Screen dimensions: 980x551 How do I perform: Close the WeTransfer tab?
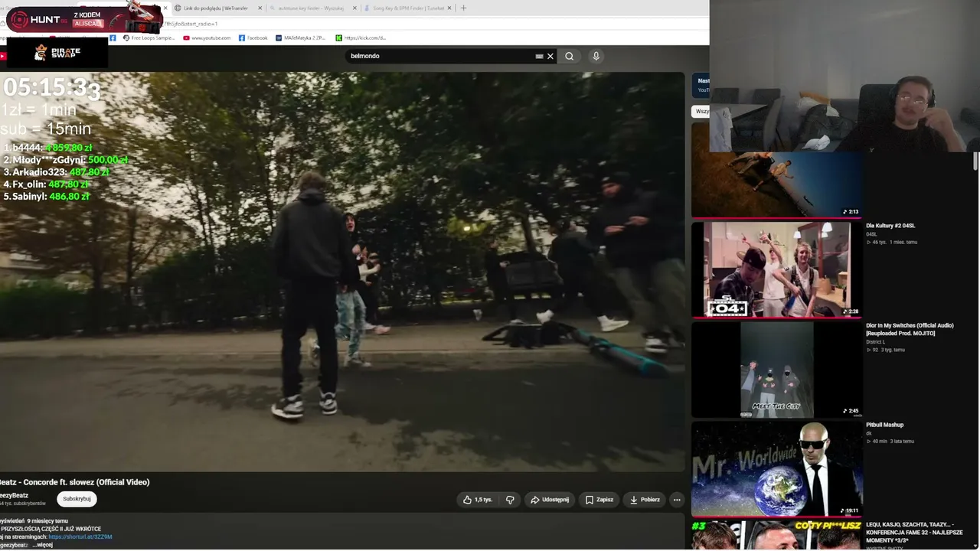(x=260, y=8)
